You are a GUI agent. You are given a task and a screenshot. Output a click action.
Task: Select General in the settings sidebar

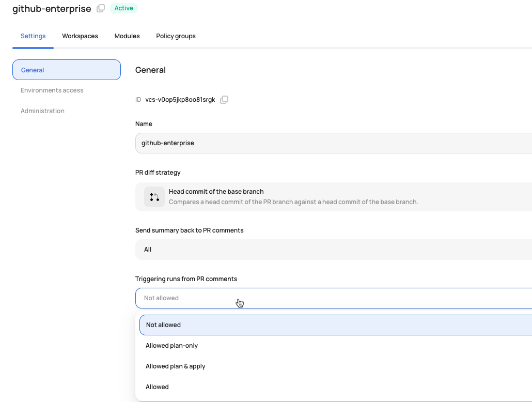(67, 70)
